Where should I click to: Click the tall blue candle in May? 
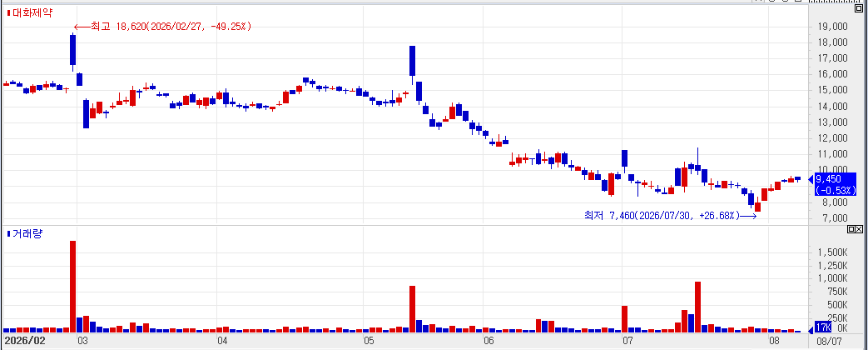pyautogui.click(x=413, y=61)
